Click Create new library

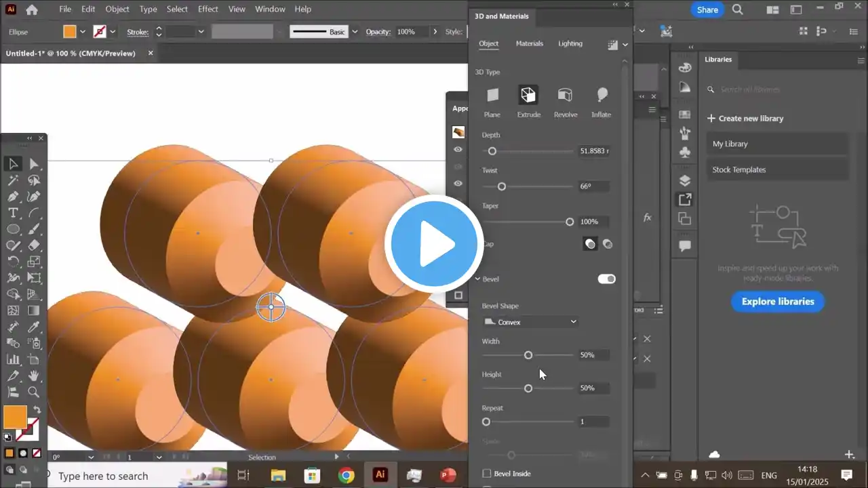(x=745, y=119)
